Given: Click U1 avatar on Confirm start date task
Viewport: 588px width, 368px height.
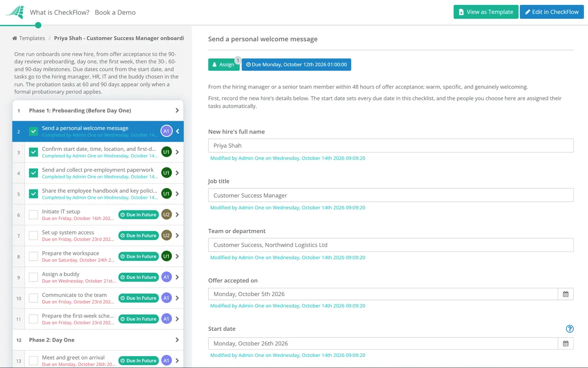Looking at the screenshot, I should coord(166,152).
